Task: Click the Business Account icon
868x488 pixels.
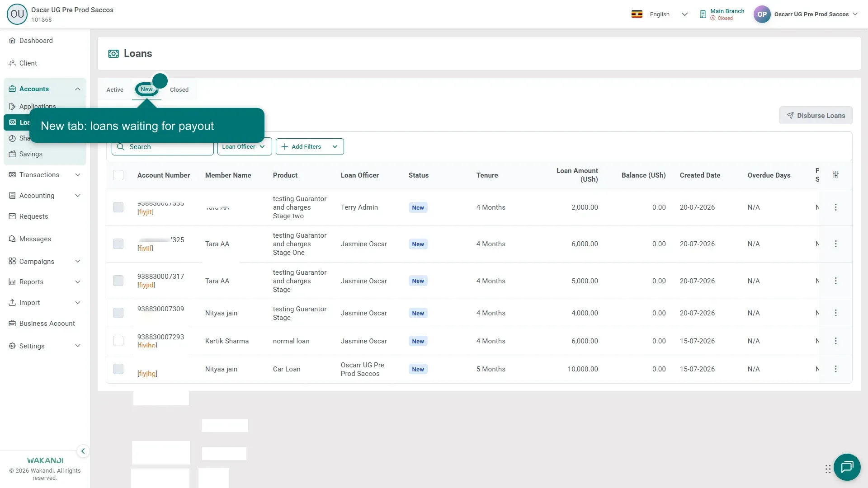Action: [x=12, y=324]
